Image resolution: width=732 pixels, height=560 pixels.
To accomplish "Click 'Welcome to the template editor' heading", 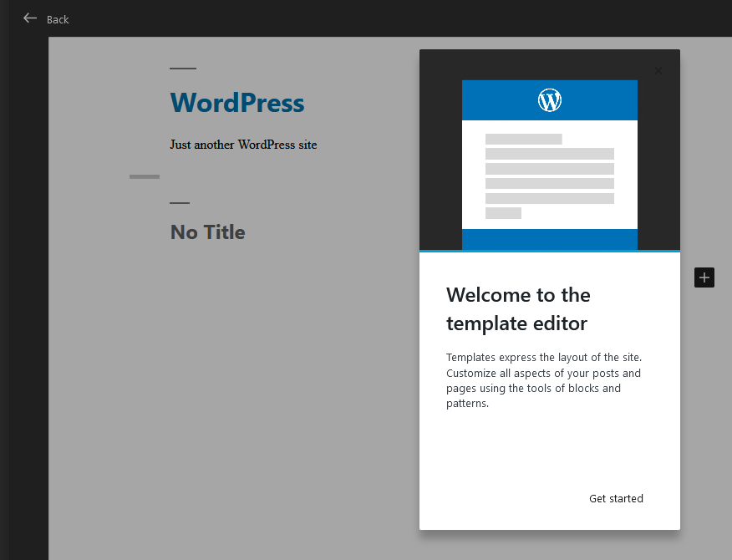I will pos(518,309).
